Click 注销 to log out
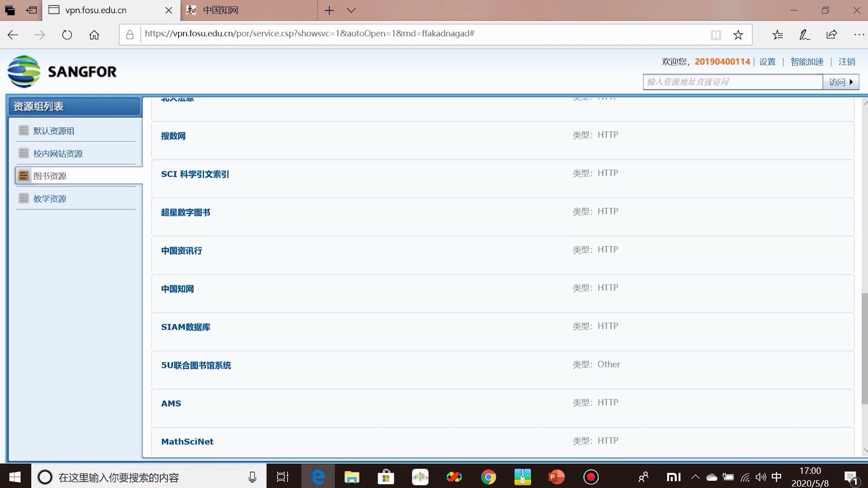This screenshot has width=868, height=488. pyautogui.click(x=847, y=61)
